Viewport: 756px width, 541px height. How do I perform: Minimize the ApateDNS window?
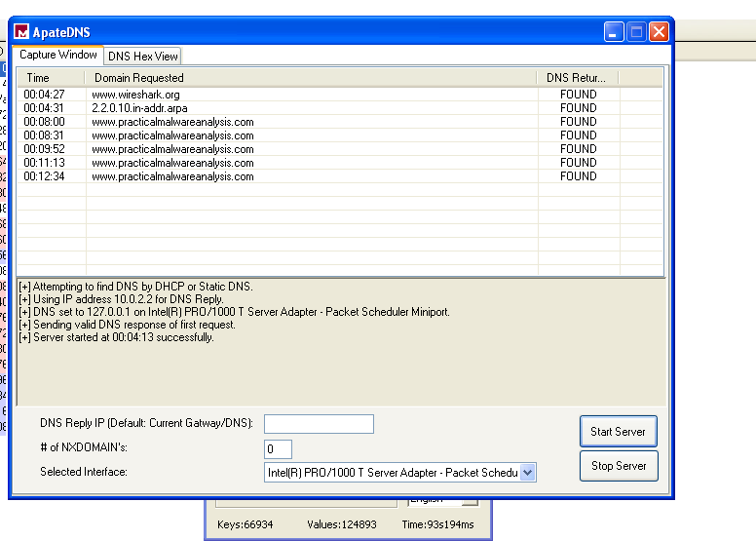pos(614,32)
